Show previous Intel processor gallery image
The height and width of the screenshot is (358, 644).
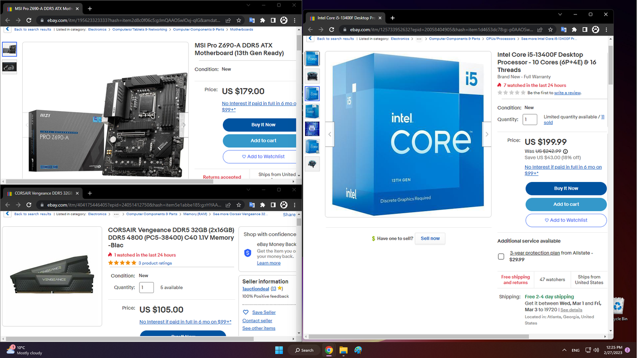(x=330, y=134)
